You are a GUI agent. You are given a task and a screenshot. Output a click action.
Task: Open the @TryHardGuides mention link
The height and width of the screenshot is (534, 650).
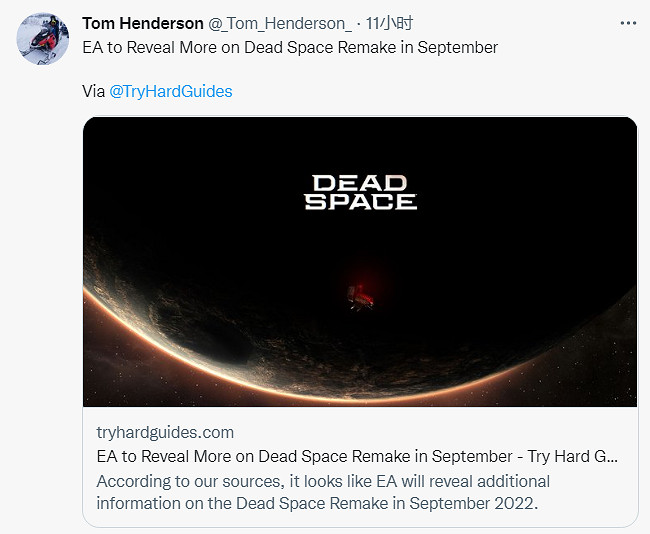(x=170, y=91)
